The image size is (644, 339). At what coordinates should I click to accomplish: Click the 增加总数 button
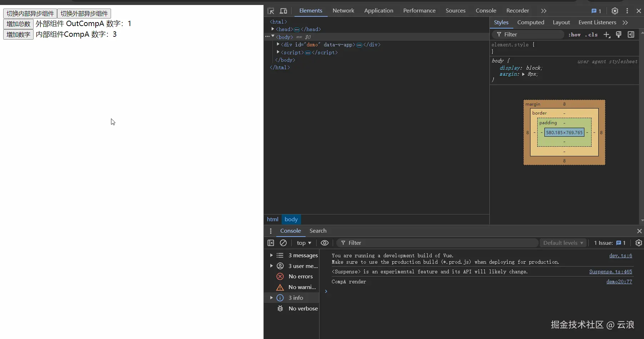(x=18, y=24)
